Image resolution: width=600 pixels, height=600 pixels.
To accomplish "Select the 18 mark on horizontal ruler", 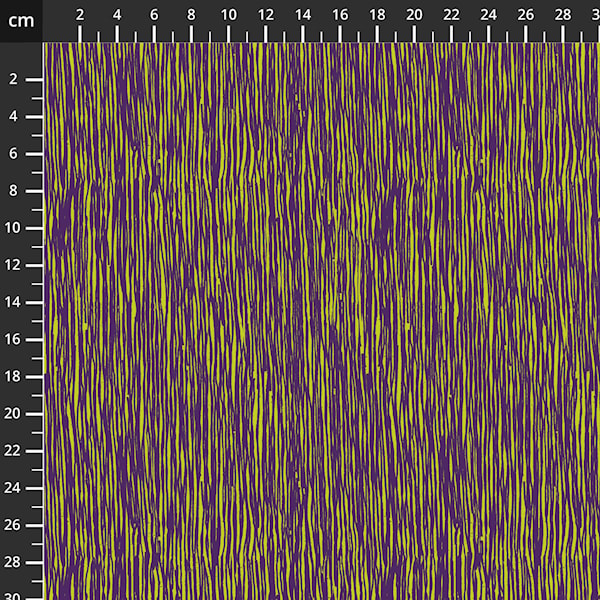I will click(x=376, y=15).
